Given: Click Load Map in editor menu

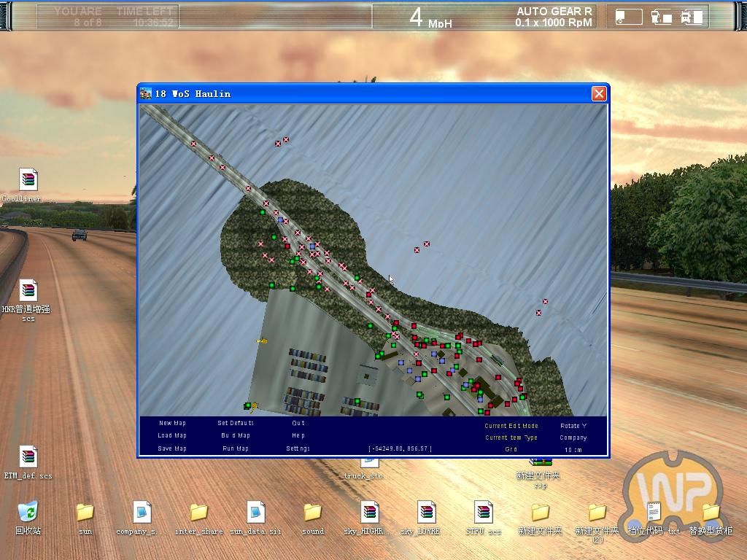Looking at the screenshot, I should tap(172, 435).
